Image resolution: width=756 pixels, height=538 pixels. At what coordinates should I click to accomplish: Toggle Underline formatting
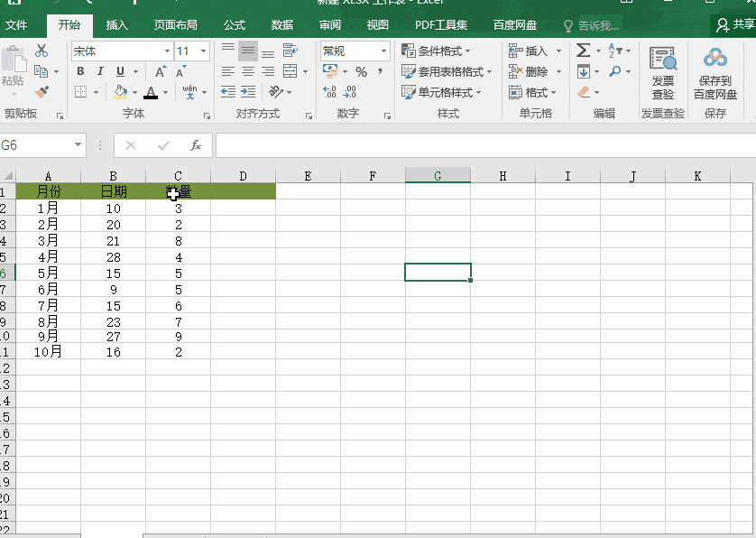click(120, 71)
